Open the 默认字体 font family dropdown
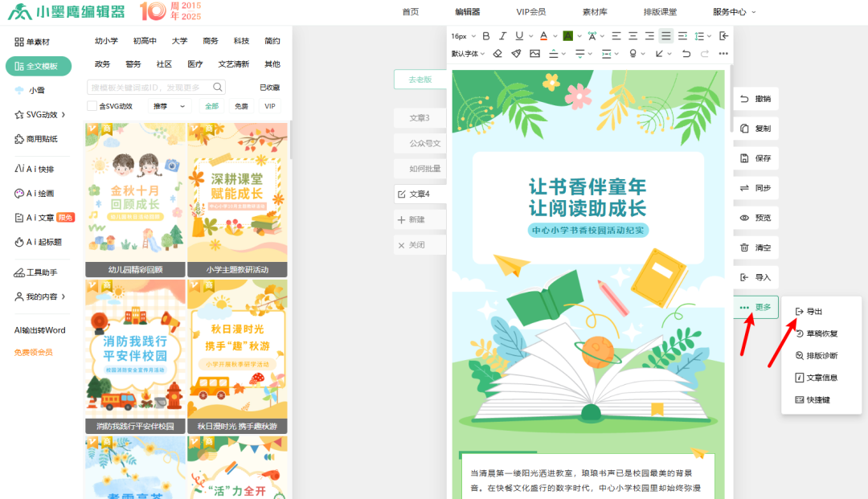The image size is (868, 499). coord(468,54)
